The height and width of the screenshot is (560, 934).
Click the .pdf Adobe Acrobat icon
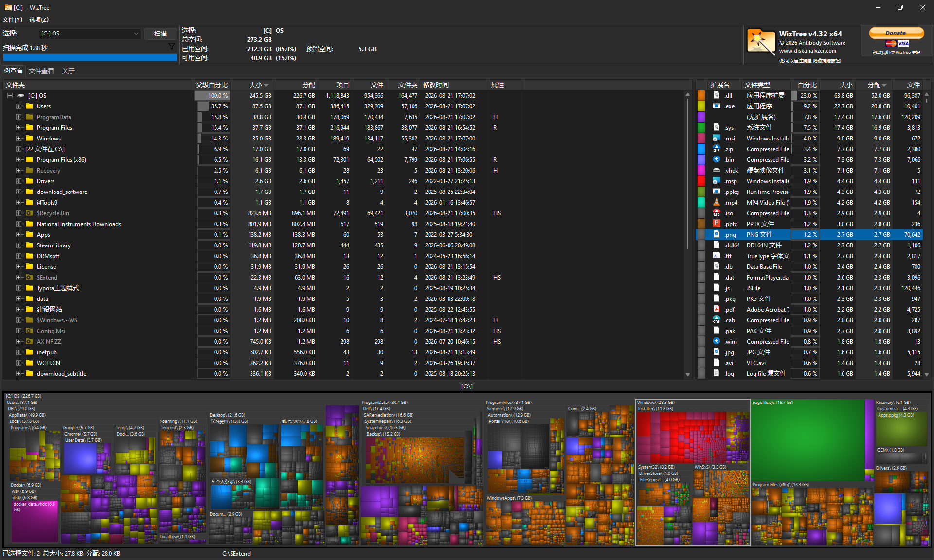coord(717,309)
